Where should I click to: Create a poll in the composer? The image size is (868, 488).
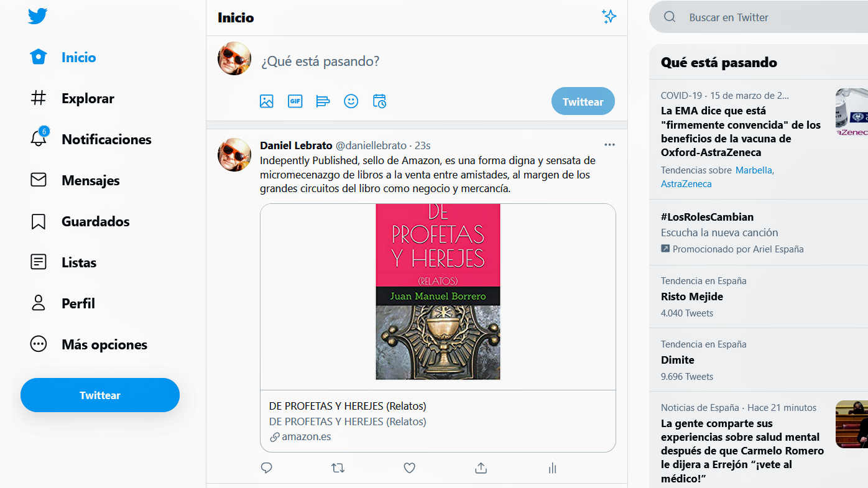(x=323, y=101)
